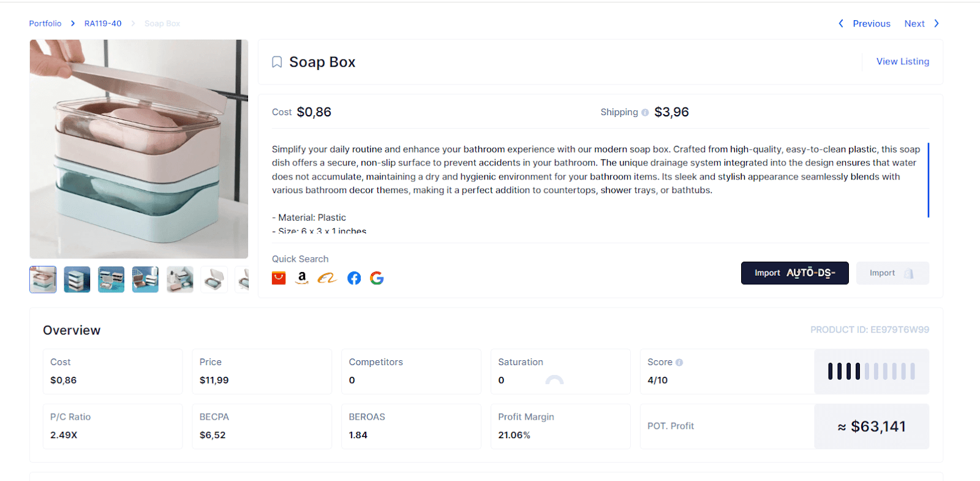
Task: Click the grey Import to Shopify button
Action: (892, 273)
